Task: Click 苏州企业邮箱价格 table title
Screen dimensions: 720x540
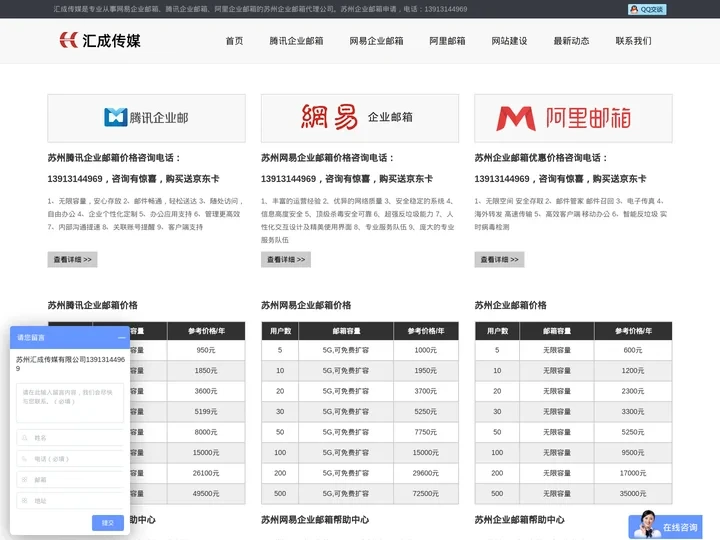Action: point(511,305)
